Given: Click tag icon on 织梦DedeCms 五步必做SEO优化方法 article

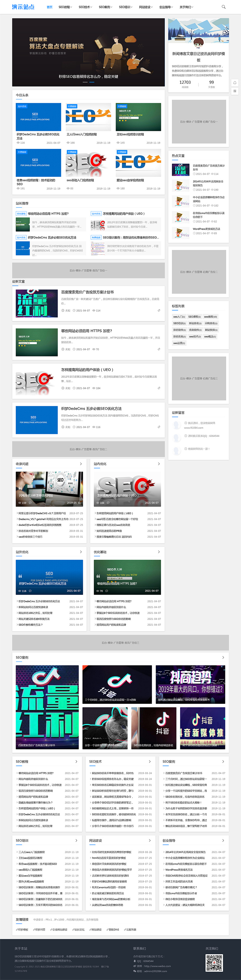Looking at the screenshot, I should [x=159, y=427].
